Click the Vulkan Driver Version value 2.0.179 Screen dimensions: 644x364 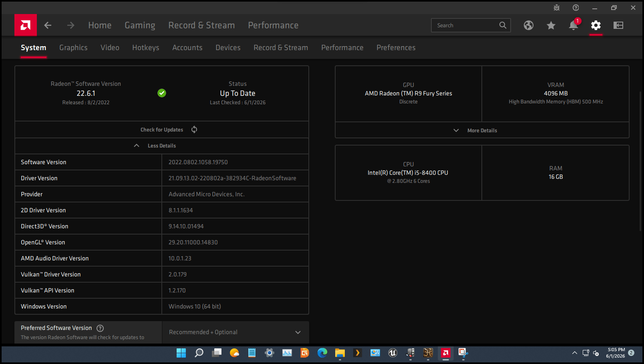click(x=177, y=275)
